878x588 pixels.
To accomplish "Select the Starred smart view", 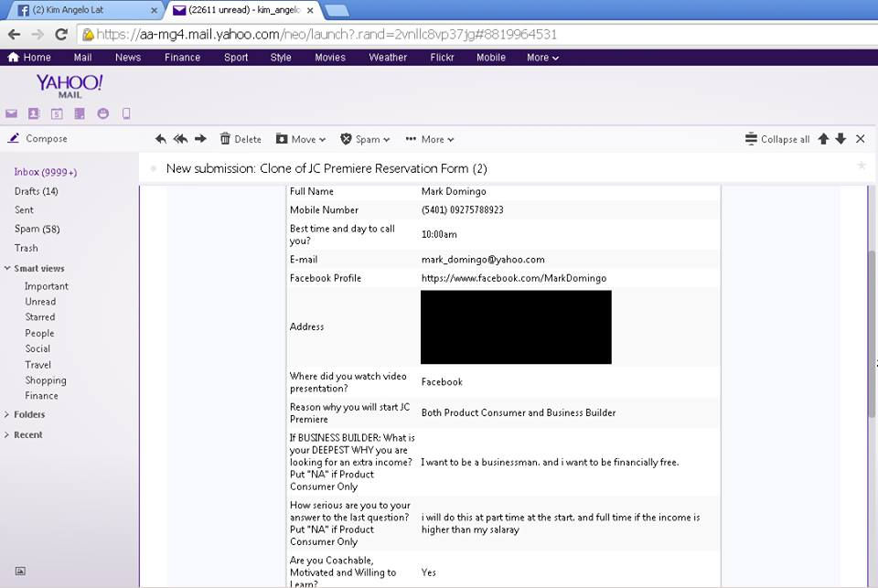I will (39, 317).
